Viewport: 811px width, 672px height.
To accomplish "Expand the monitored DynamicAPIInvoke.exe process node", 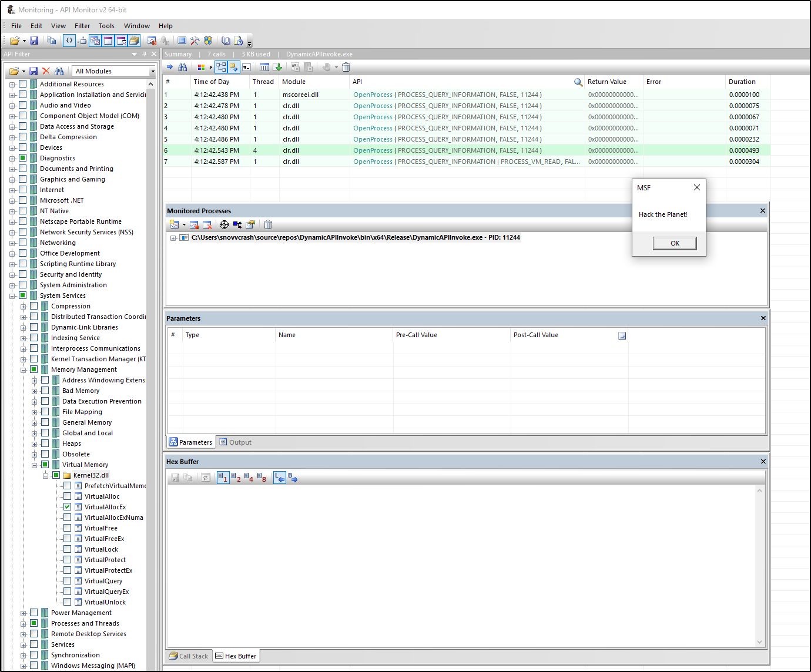I will click(x=173, y=238).
